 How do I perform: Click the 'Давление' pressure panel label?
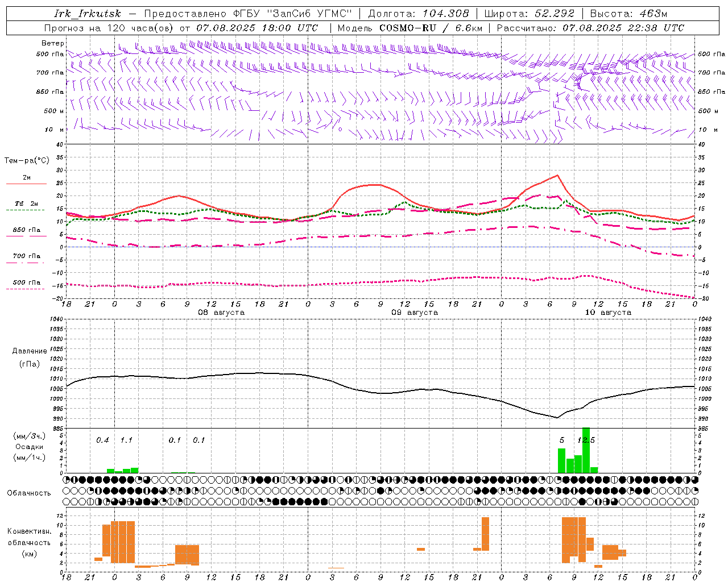[30, 351]
